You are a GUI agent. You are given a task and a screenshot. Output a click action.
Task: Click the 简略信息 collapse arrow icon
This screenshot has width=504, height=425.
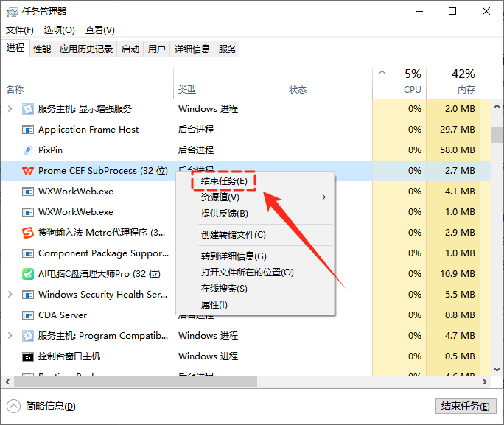click(x=13, y=407)
